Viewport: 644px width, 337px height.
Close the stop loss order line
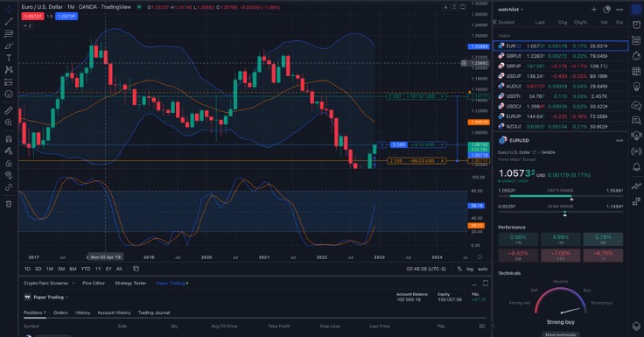(443, 161)
